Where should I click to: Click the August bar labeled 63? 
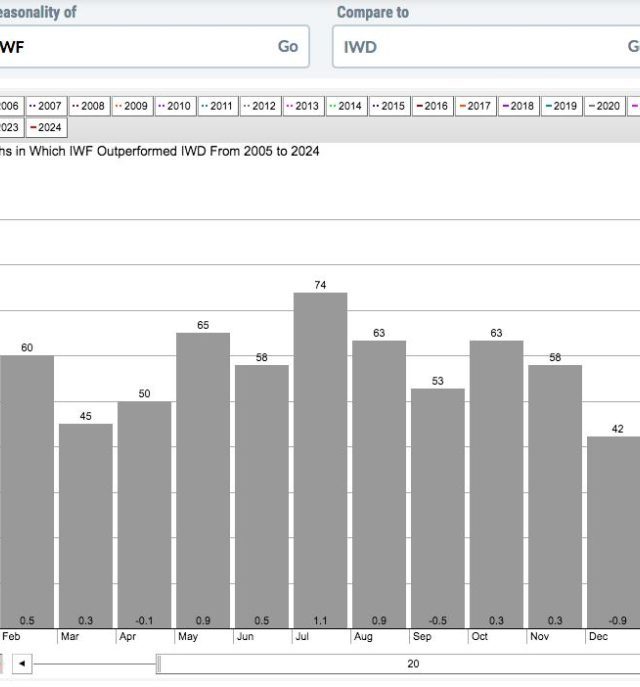pyautogui.click(x=379, y=485)
